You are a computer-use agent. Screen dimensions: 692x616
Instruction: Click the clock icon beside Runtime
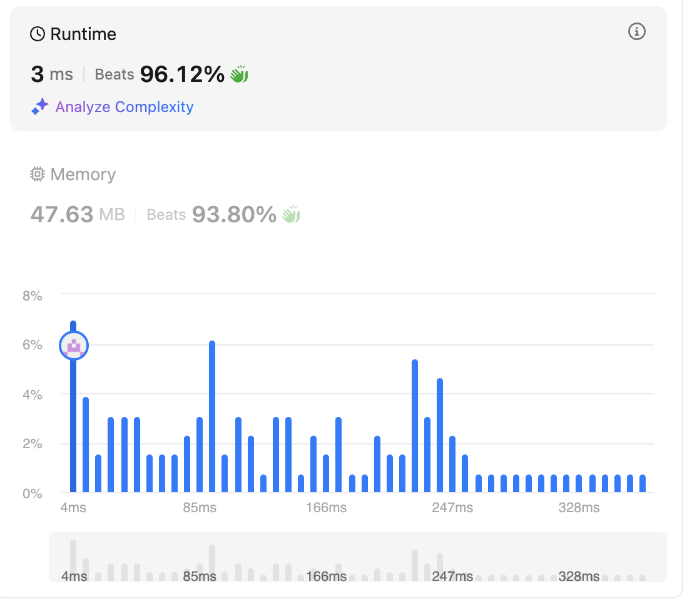(x=38, y=34)
